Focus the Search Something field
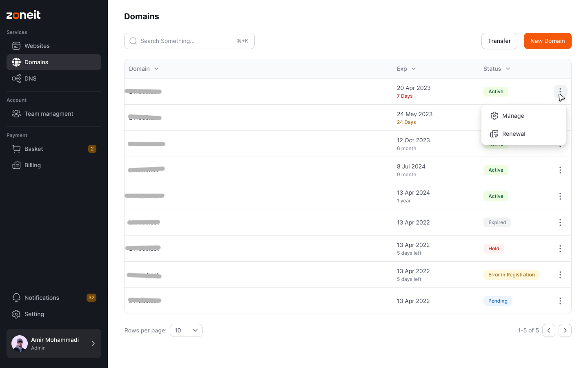Screen dimensions: 588x368 [x=189, y=41]
